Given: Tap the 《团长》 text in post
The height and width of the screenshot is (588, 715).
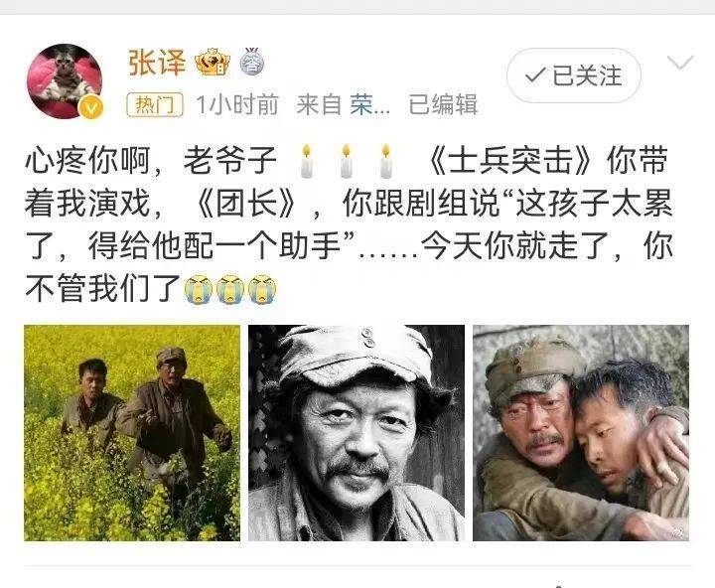Looking at the screenshot, I should 247,204.
